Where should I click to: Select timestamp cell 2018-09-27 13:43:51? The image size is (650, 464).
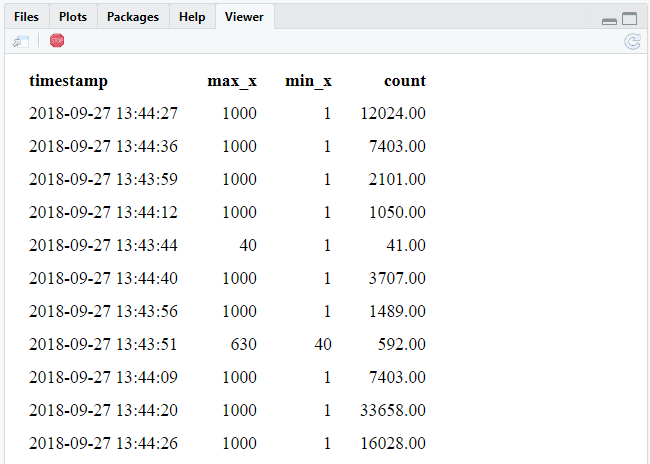(103, 344)
